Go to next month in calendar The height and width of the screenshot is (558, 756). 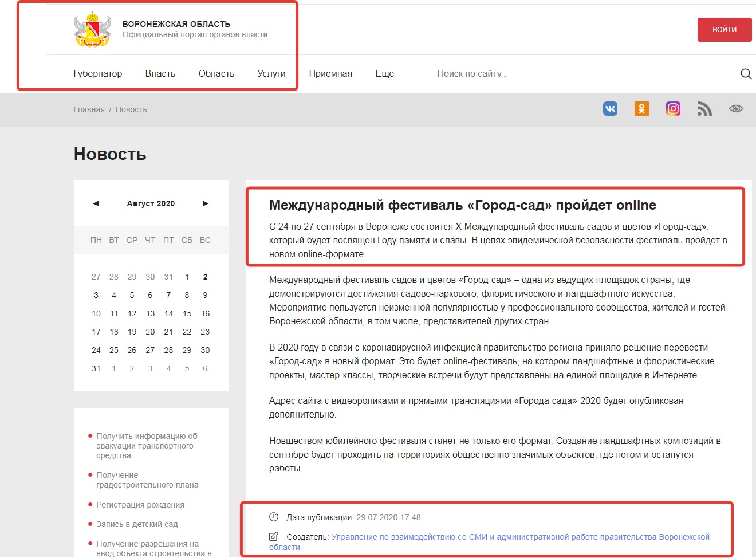206,203
